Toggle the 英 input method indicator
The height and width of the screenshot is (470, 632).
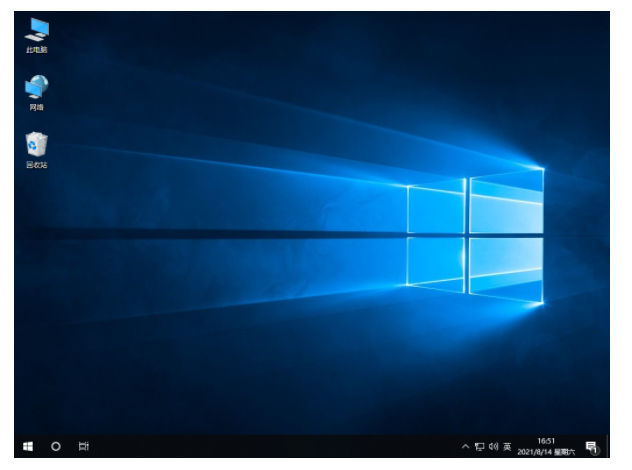507,446
